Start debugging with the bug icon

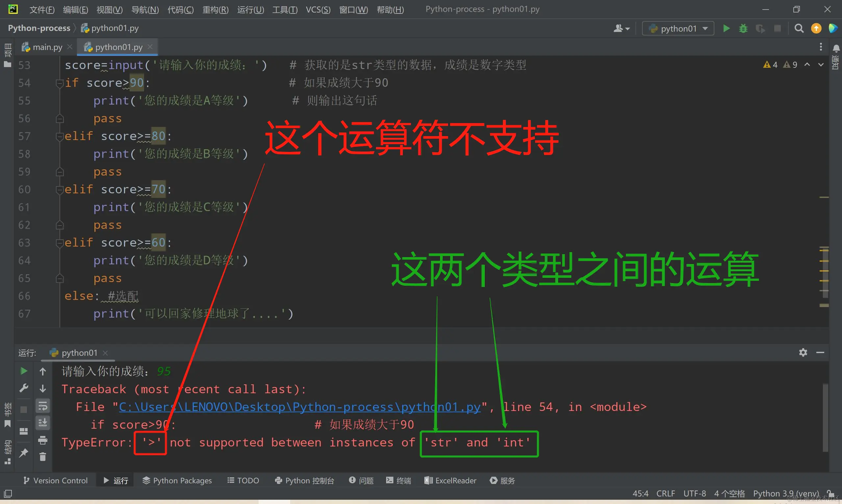point(743,29)
